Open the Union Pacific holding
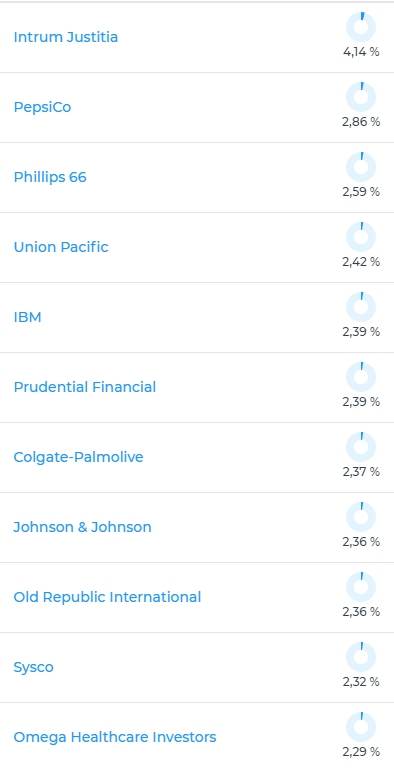The height and width of the screenshot is (769, 394). coord(61,247)
